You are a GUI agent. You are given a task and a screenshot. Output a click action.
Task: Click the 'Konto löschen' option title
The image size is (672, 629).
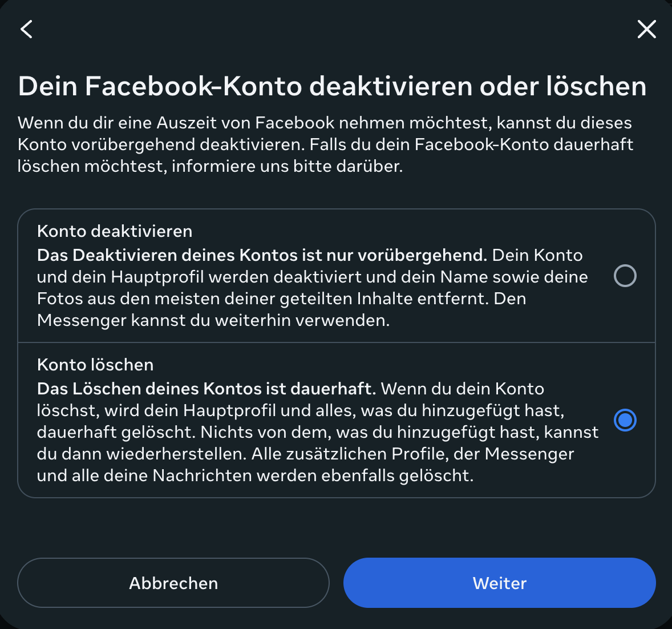pos(95,365)
